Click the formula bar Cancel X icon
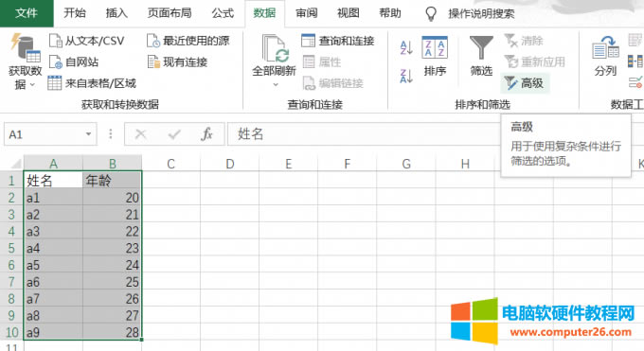Image resolution: width=644 pixels, height=351 pixels. [x=141, y=134]
